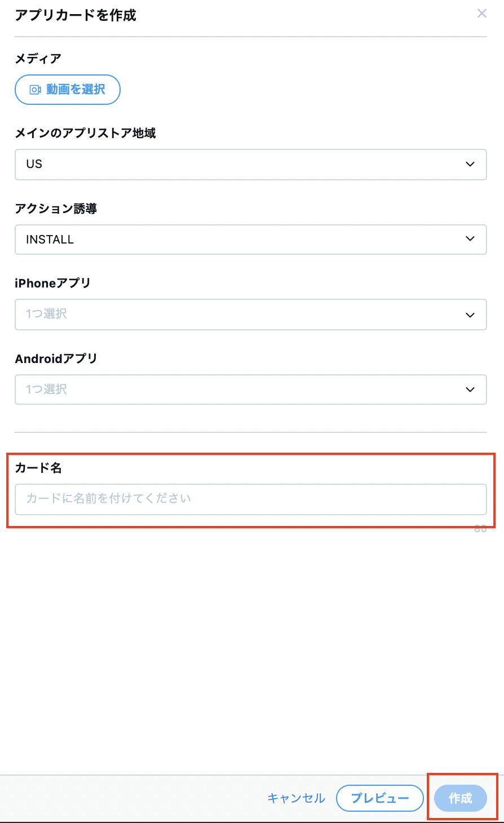
Task: Click 動画を選択 to choose a video
Action: click(67, 89)
